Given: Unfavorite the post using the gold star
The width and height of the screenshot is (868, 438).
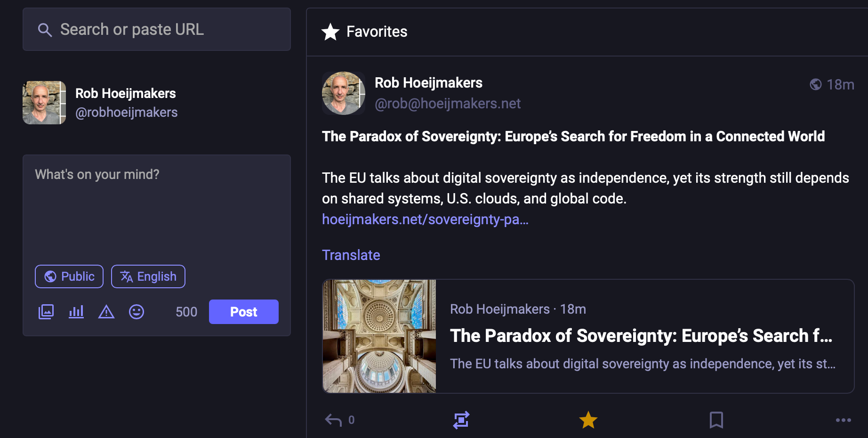Looking at the screenshot, I should pyautogui.click(x=588, y=420).
